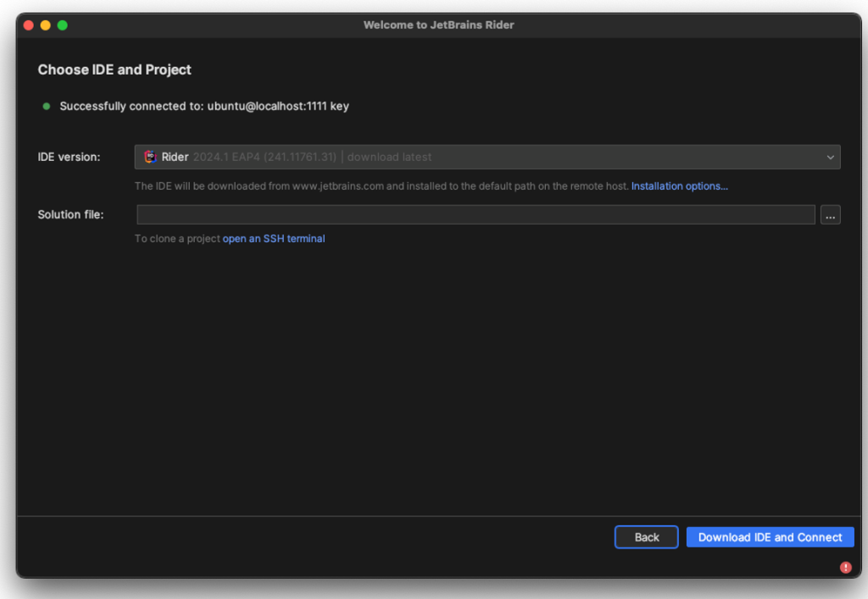868x599 pixels.
Task: Click Download IDE and Connect
Action: (770, 536)
